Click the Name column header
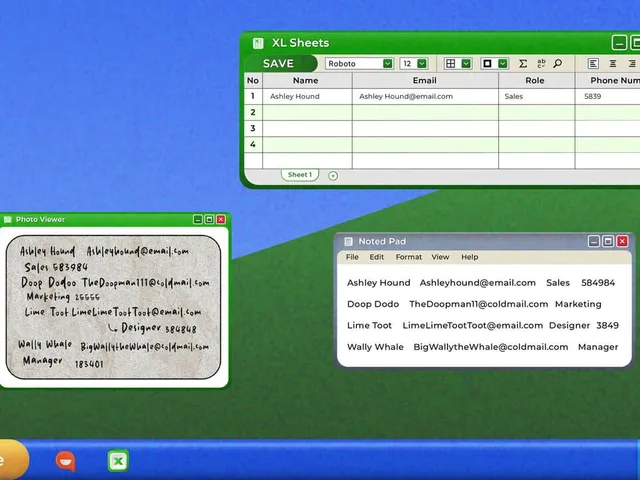 [x=307, y=80]
